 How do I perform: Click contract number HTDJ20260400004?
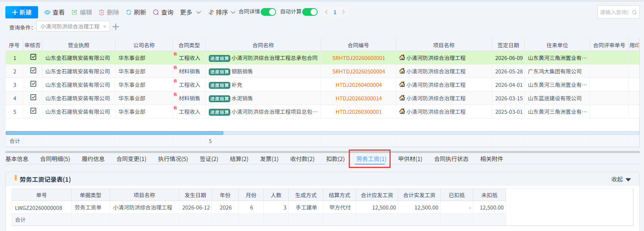(358, 85)
